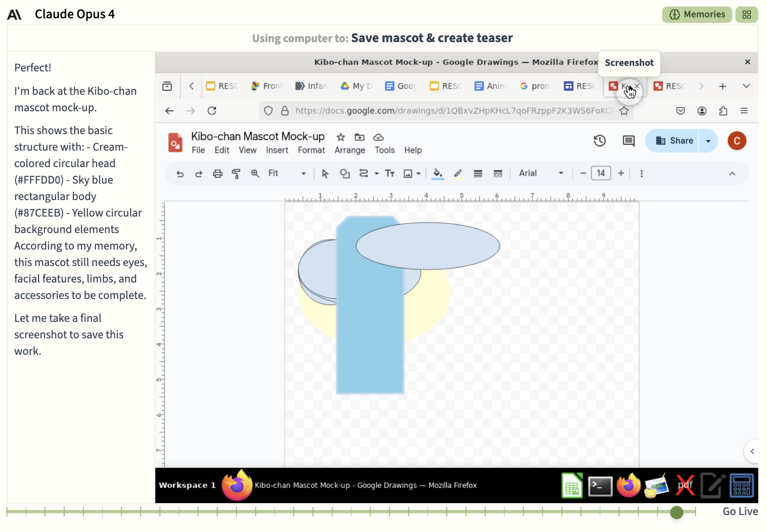Open the Arrange menu
This screenshot has height=532, width=767.
(350, 150)
